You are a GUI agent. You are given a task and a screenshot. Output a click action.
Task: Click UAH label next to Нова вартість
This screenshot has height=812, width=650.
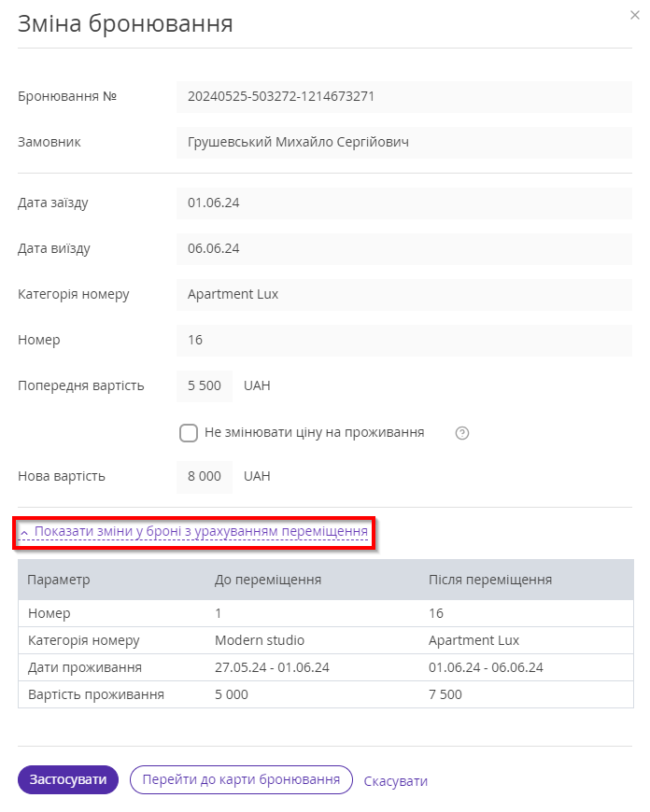[x=257, y=476]
